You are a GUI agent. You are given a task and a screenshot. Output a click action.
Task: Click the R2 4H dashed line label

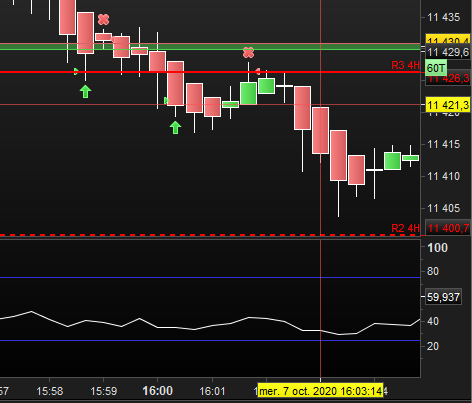pyautogui.click(x=405, y=228)
